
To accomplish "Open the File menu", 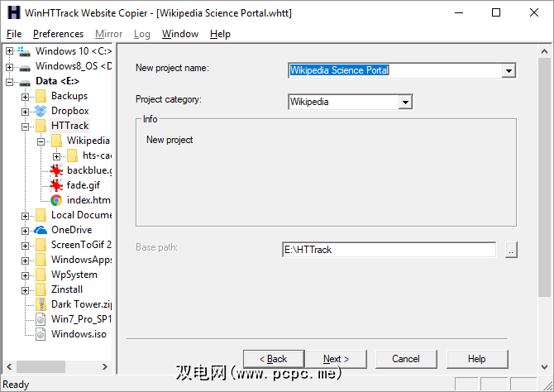I will click(14, 34).
